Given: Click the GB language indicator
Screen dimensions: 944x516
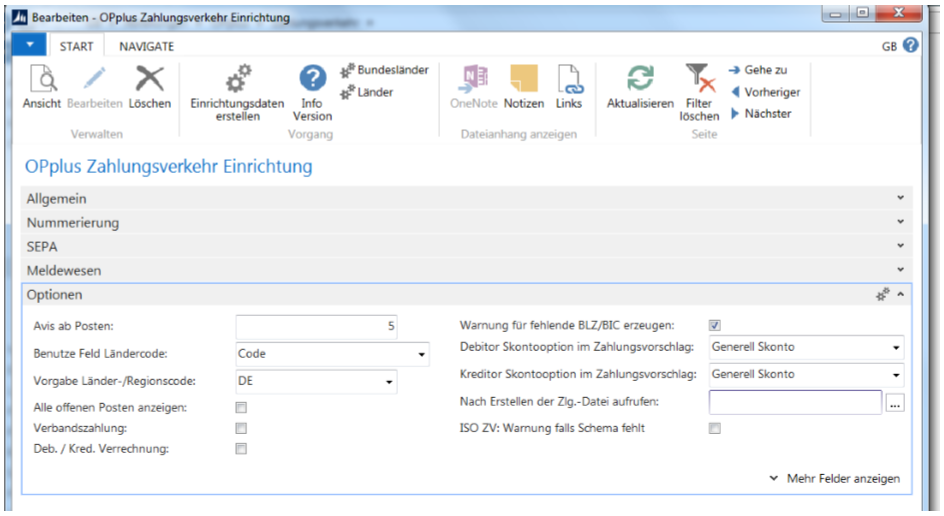Looking at the screenshot, I should [889, 47].
